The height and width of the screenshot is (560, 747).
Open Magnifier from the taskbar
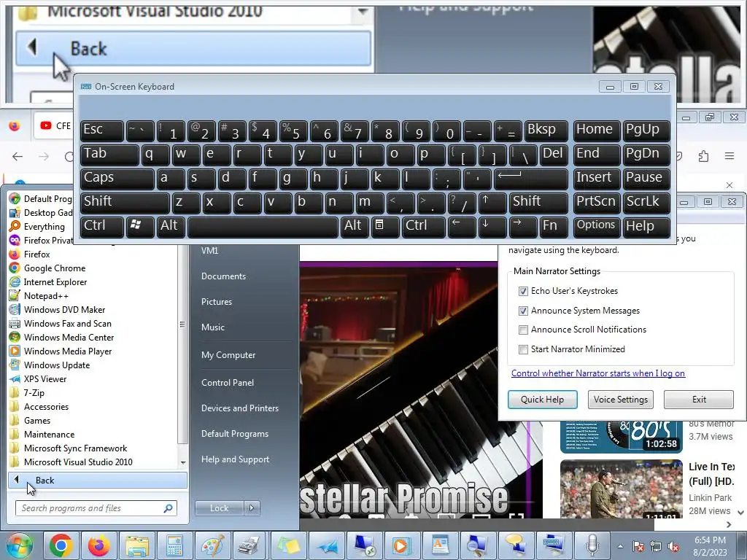[477, 545]
